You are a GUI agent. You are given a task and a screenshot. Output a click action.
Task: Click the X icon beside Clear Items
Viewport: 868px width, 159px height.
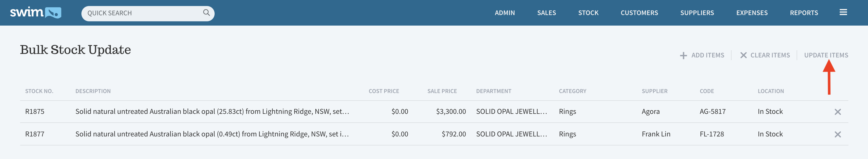(743, 55)
